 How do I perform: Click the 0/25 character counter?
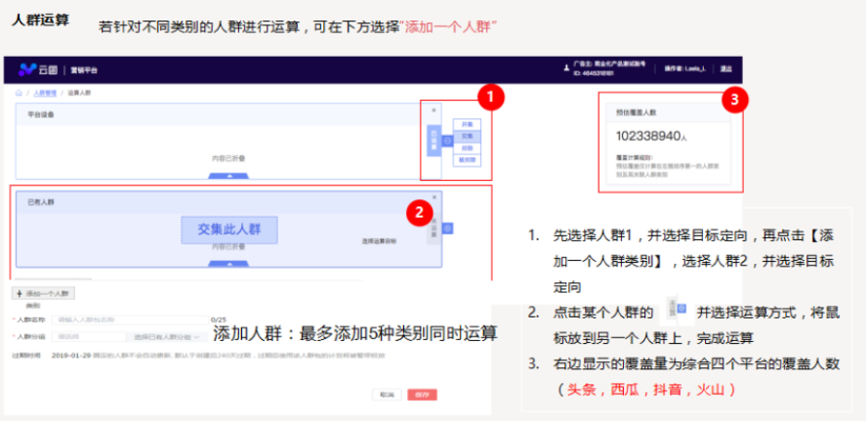point(219,319)
